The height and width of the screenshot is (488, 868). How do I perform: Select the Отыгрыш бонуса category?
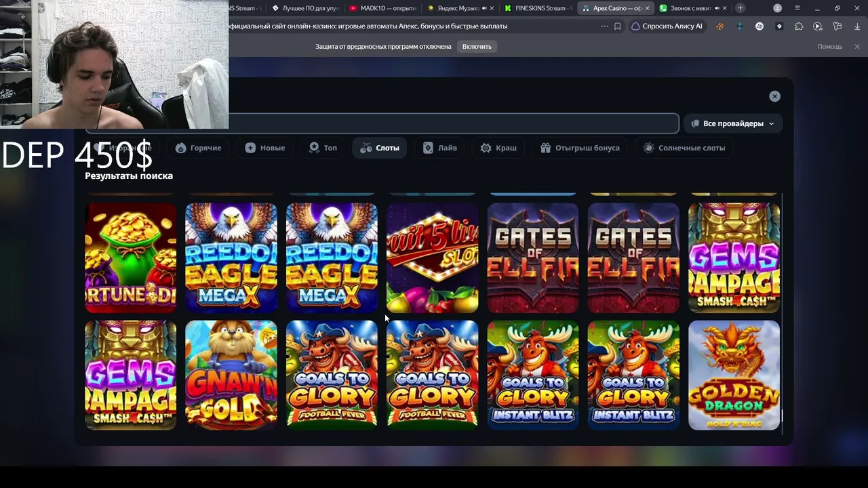coord(580,148)
